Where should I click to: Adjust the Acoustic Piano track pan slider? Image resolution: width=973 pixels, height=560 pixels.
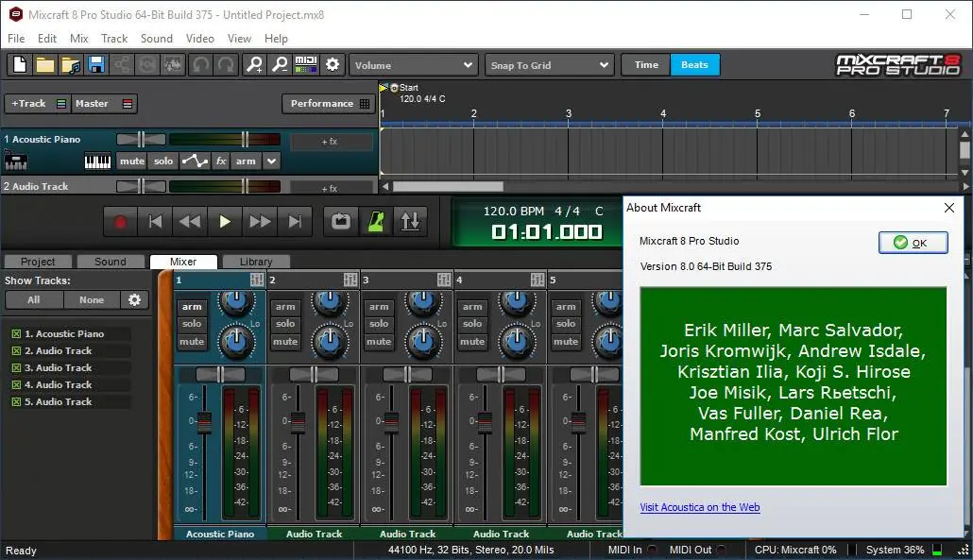coord(141,139)
